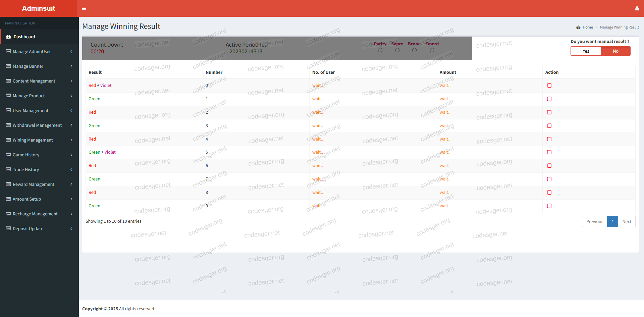Expand the Recharge Management chevron
The height and width of the screenshot is (317, 644).
pyautogui.click(x=71, y=214)
